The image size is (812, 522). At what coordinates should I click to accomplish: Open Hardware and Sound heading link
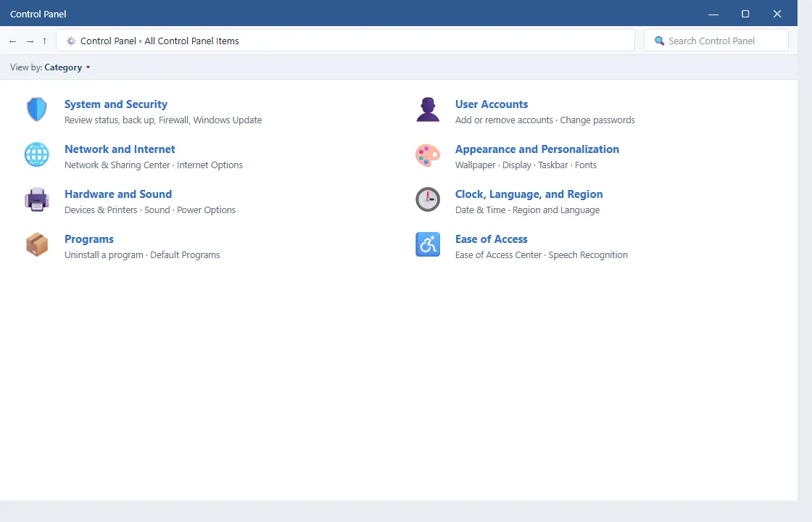(118, 194)
